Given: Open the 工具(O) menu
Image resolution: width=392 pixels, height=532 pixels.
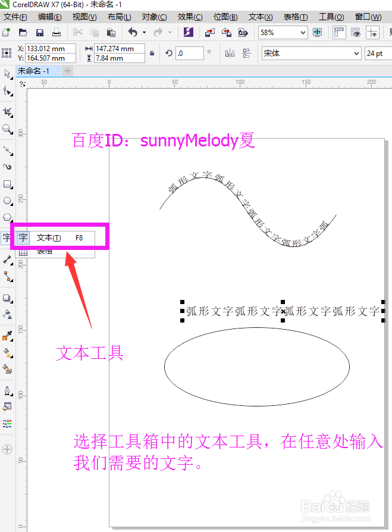Looking at the screenshot, I should tap(331, 17).
